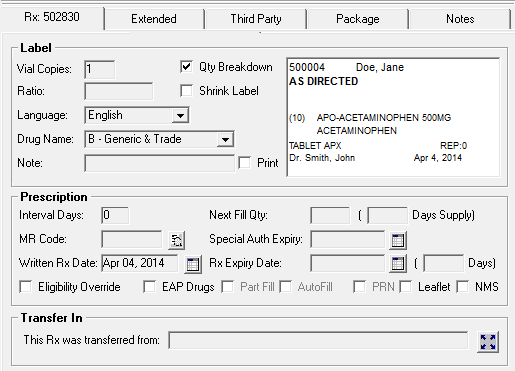Click TABLET APX in label preview
Image resolution: width=515 pixels, height=371 pixels.
pos(315,146)
